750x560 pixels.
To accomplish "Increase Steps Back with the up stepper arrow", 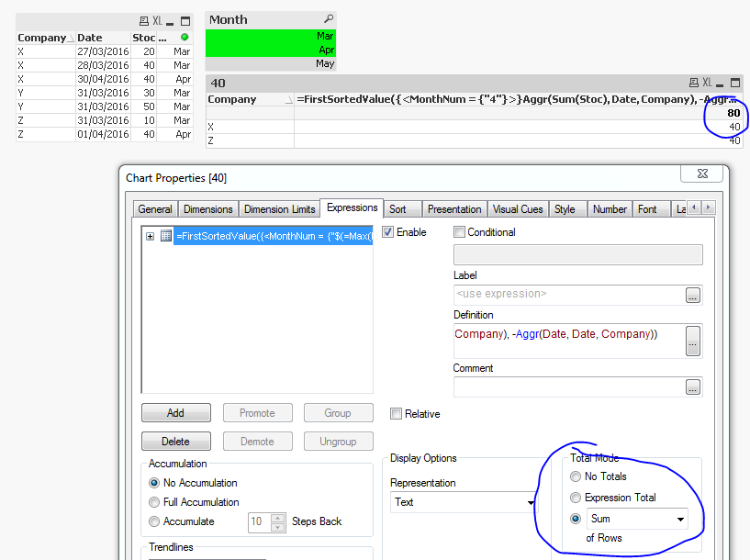I will click(x=277, y=518).
